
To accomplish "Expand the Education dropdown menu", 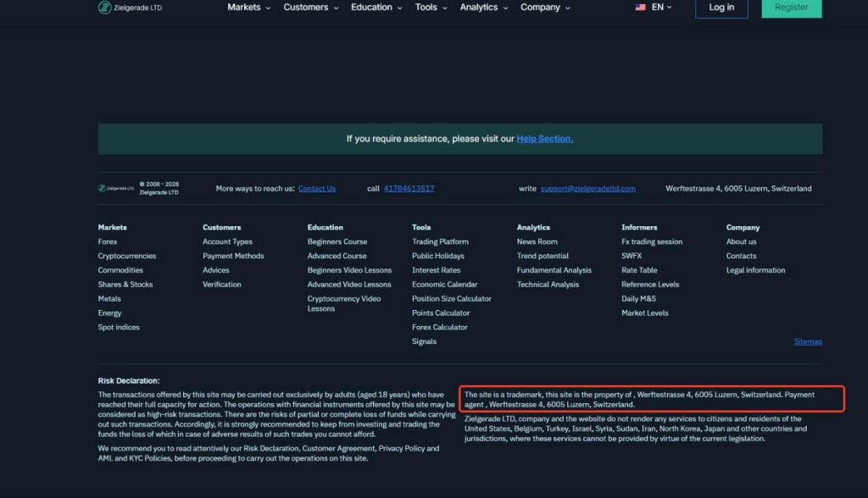I will click(x=376, y=7).
